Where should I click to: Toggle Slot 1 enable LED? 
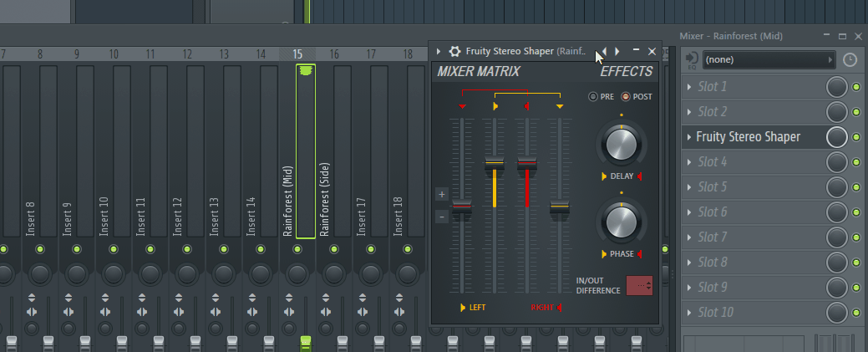[x=856, y=87]
